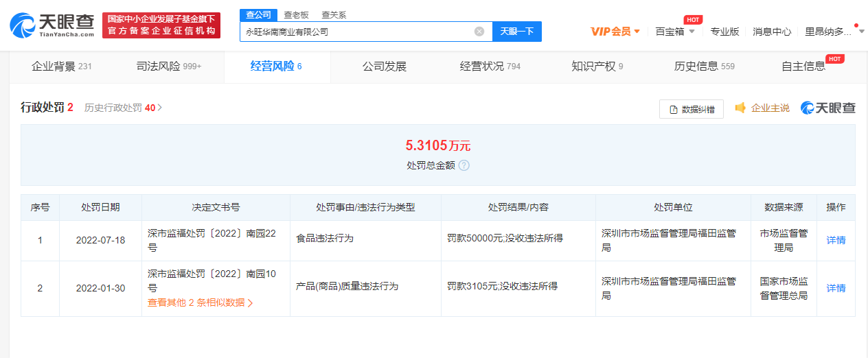Click the 决定文书号 column header
Image resolution: width=868 pixels, height=358 pixels.
(x=216, y=207)
